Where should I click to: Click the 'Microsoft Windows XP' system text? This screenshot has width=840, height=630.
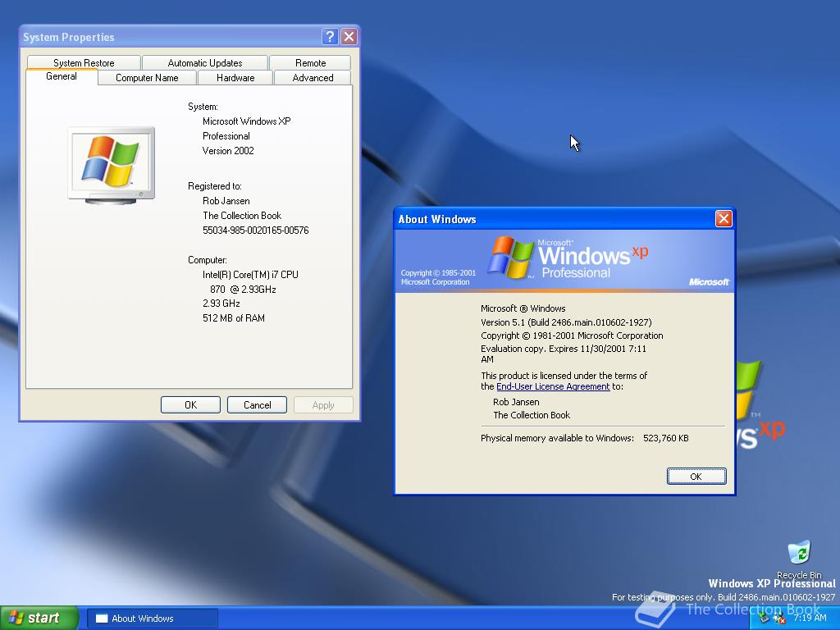(246, 121)
